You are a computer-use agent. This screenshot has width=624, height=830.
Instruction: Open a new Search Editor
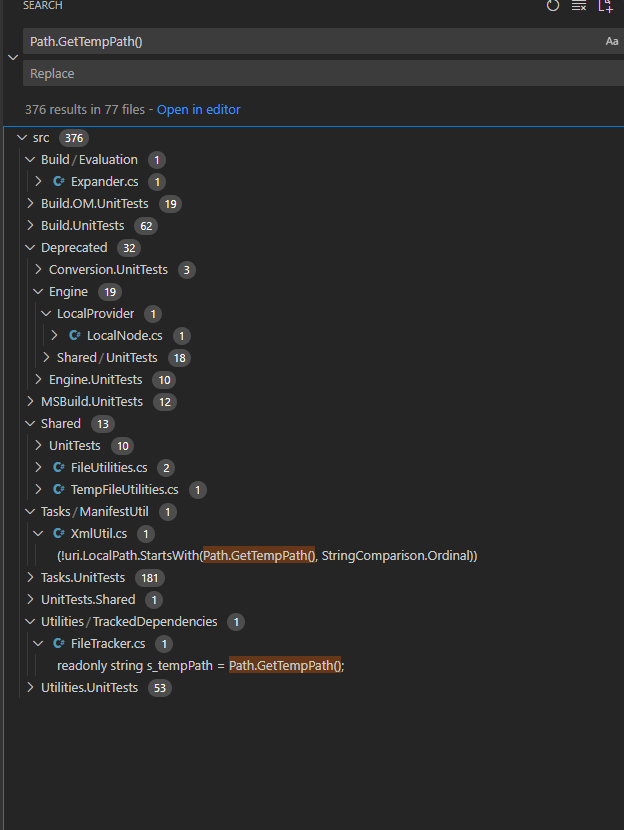606,7
